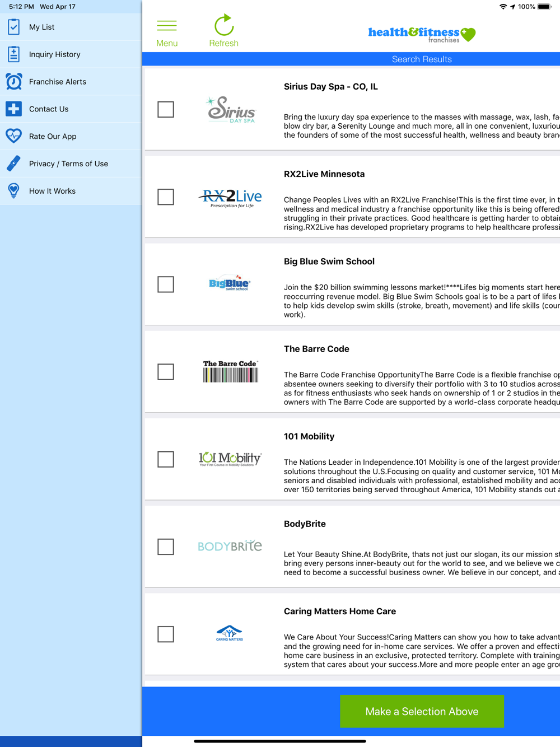Tap the Make a Selection Above button
Viewport: 560px width, 747px height.
[422, 711]
